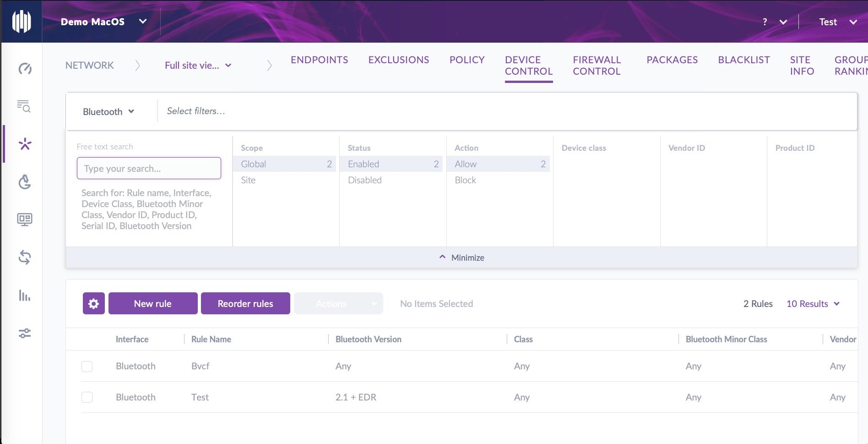Viewport: 868px width, 444px height.
Task: Check the Test rule checkbox
Action: tap(87, 397)
